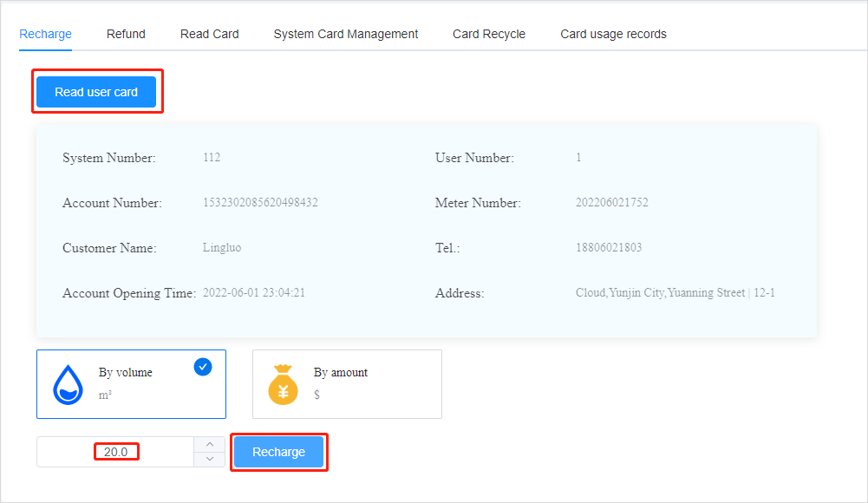Click the money bag icon
868x503 pixels.
283,384
